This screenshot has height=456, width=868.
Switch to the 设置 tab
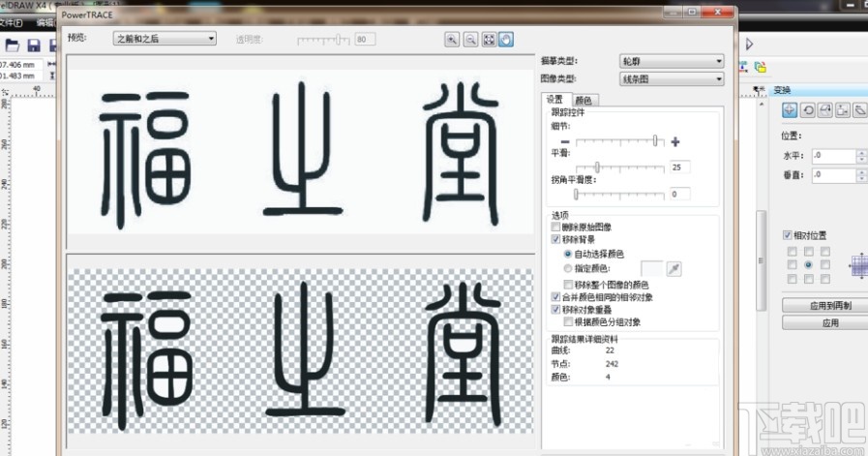pyautogui.click(x=554, y=99)
